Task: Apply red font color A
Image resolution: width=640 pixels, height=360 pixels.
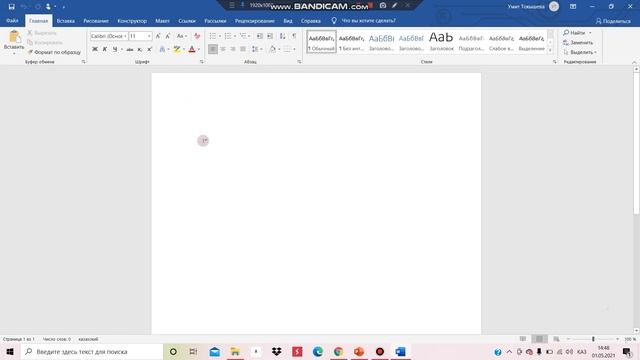Action: point(192,49)
